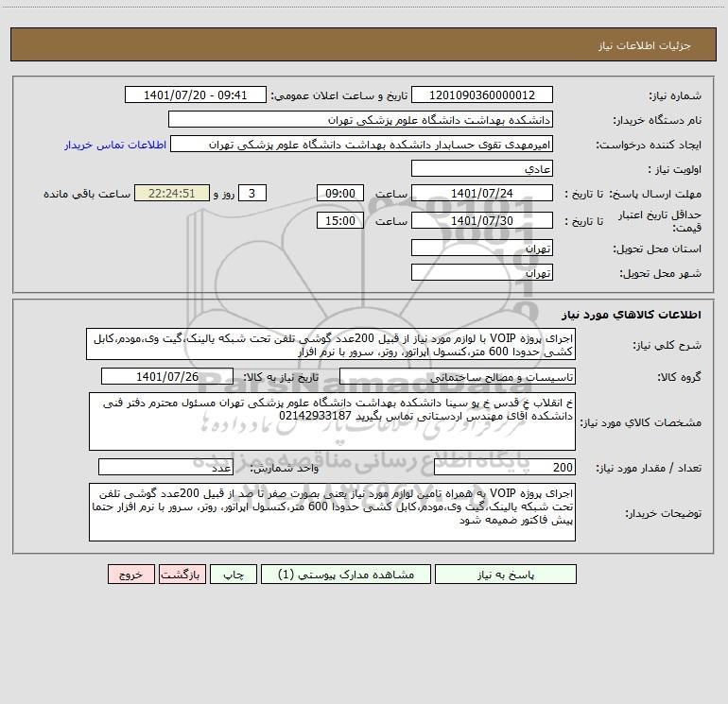The height and width of the screenshot is (704, 728).
Task: Click the 'حداقل تاریخ اعتبار قیمت:' label
Action: click(x=660, y=221)
